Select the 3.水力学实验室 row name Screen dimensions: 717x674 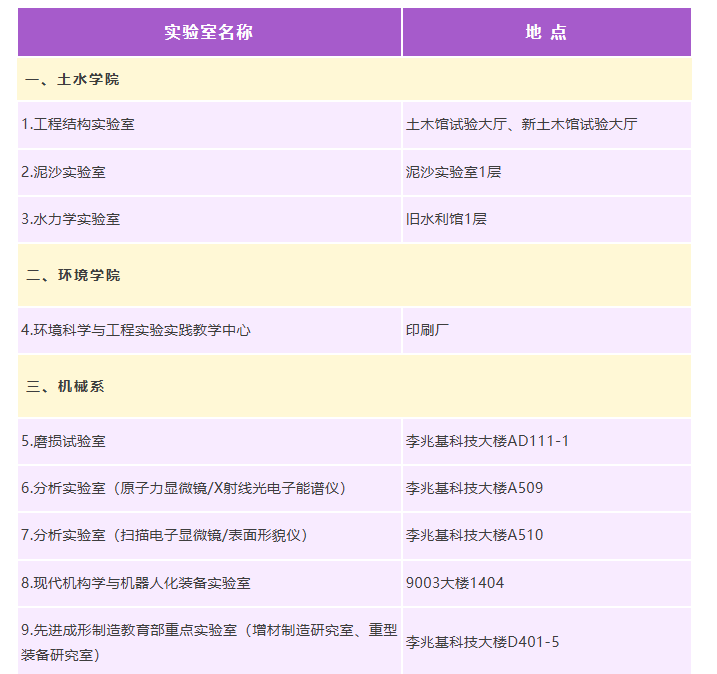[70, 218]
